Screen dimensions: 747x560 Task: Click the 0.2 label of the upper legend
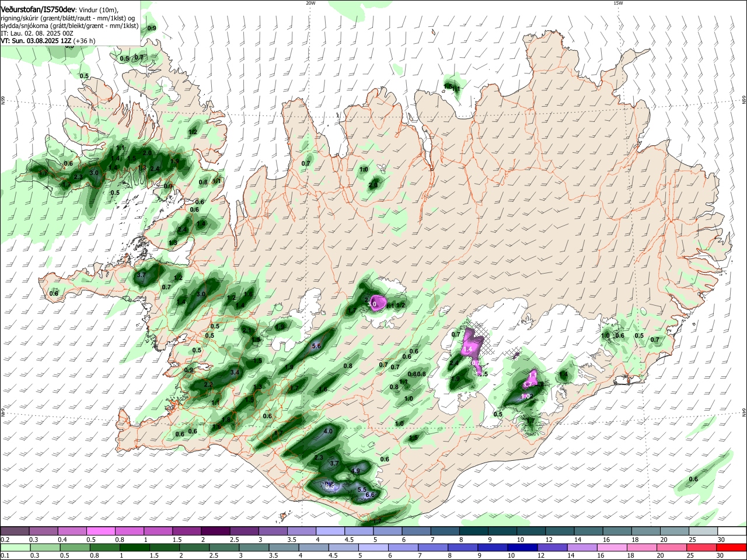5,540
